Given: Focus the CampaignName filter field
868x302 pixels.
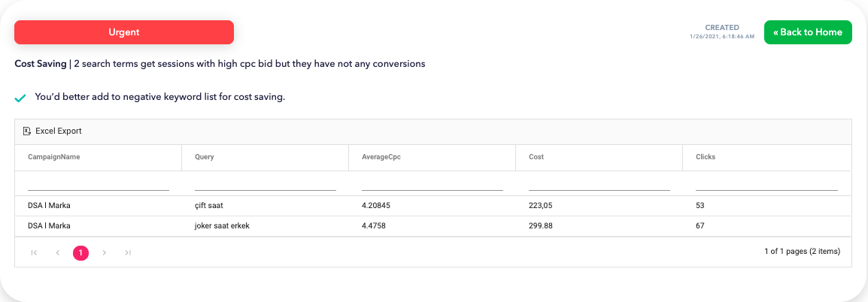Looking at the screenshot, I should tap(99, 183).
